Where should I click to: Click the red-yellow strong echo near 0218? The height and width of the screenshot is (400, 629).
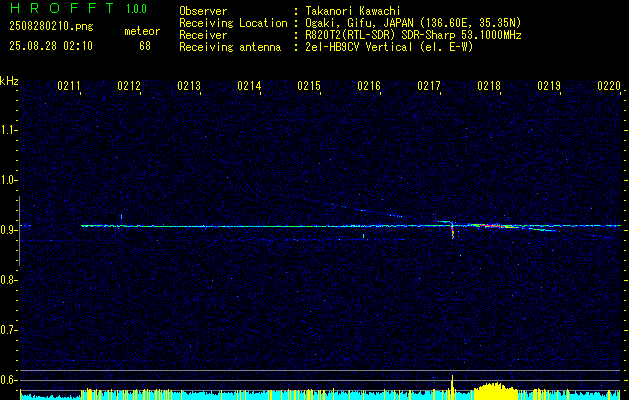495,227
